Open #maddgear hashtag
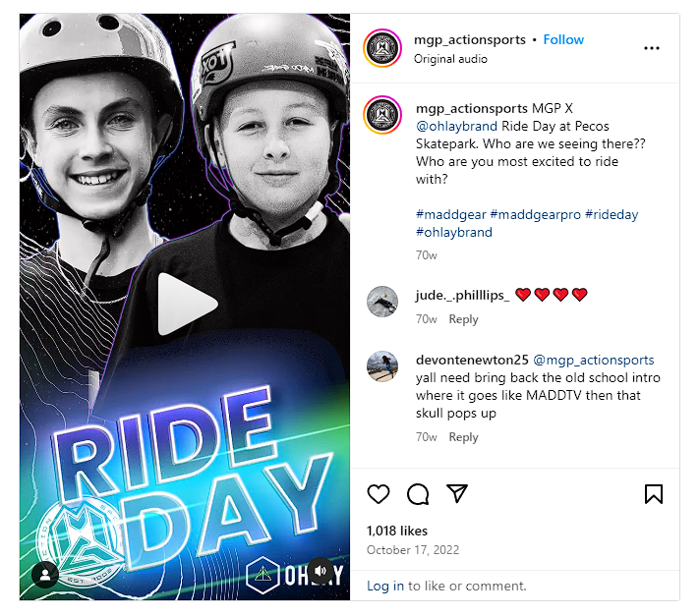 [451, 214]
